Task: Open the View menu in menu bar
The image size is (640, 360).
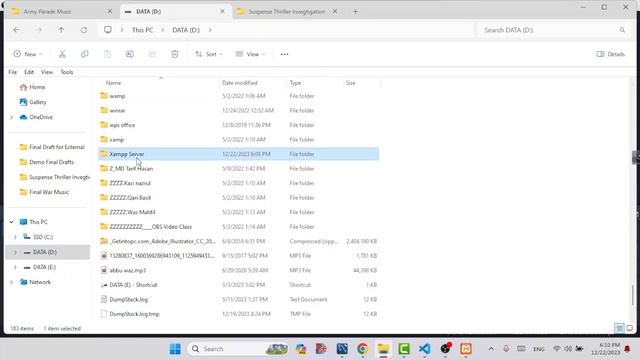Action: pyautogui.click(x=47, y=72)
